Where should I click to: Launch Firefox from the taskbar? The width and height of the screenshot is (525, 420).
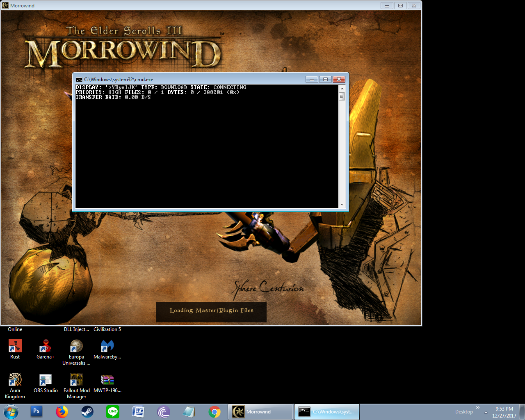click(62, 411)
